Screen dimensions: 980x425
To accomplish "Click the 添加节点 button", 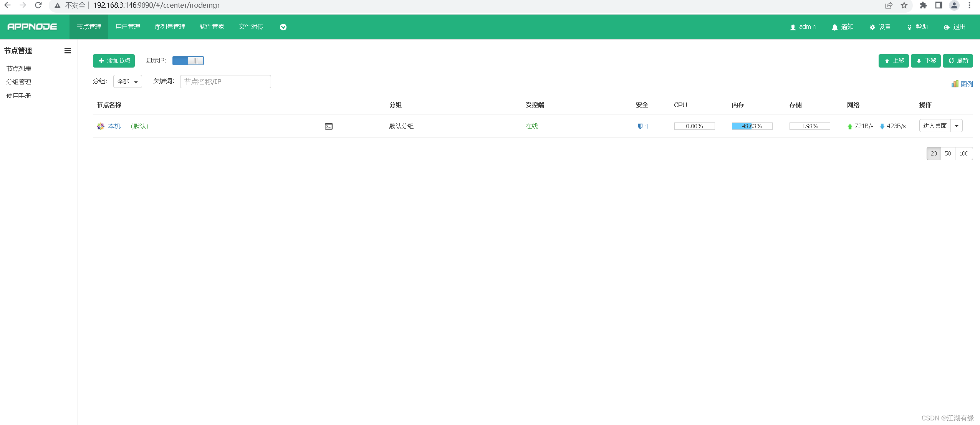I will pyautogui.click(x=114, y=61).
